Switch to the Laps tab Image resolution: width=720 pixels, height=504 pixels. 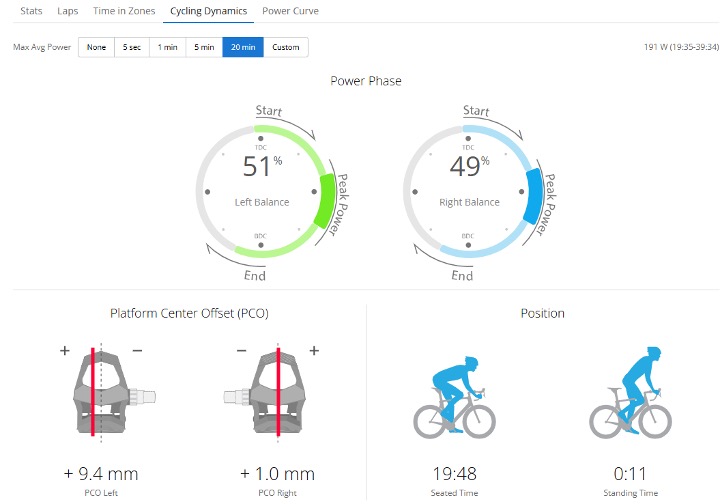coord(68,10)
